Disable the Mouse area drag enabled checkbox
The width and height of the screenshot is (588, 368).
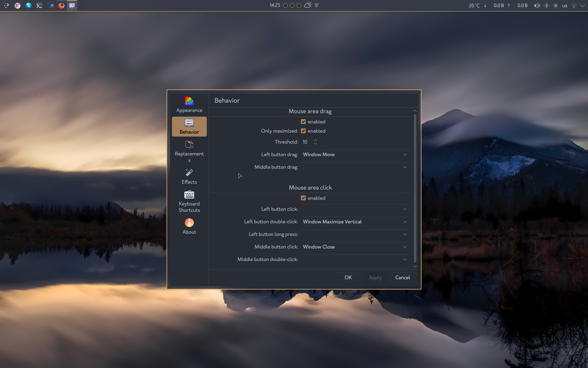point(303,122)
